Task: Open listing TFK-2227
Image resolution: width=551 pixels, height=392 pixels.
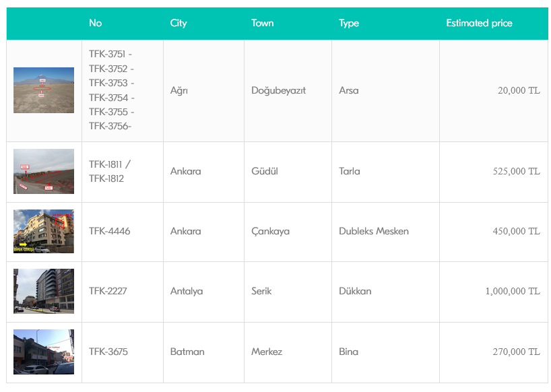Action: tap(108, 291)
